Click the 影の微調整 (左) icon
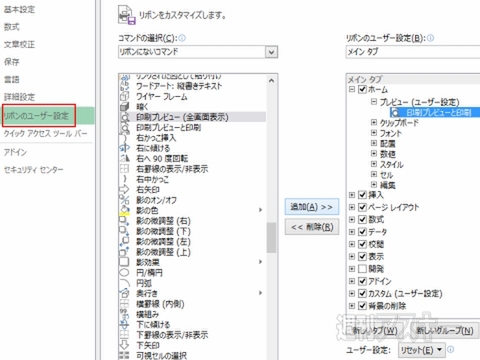 coord(124,241)
